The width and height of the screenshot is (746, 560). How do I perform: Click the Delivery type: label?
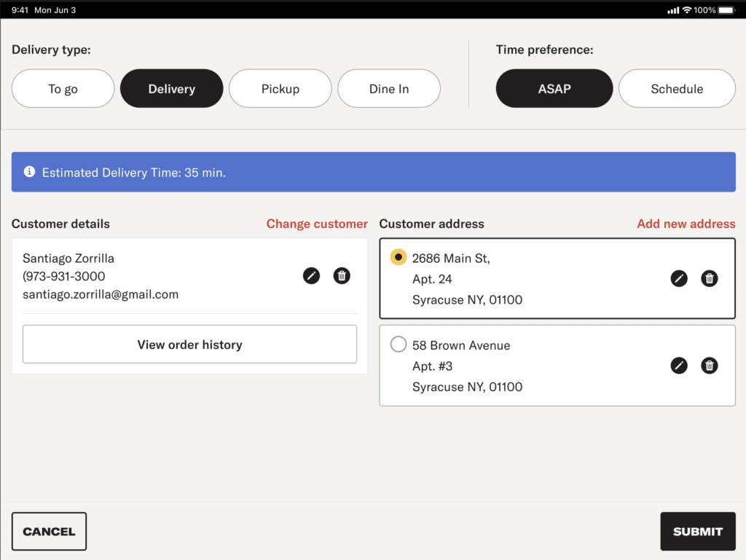click(51, 50)
